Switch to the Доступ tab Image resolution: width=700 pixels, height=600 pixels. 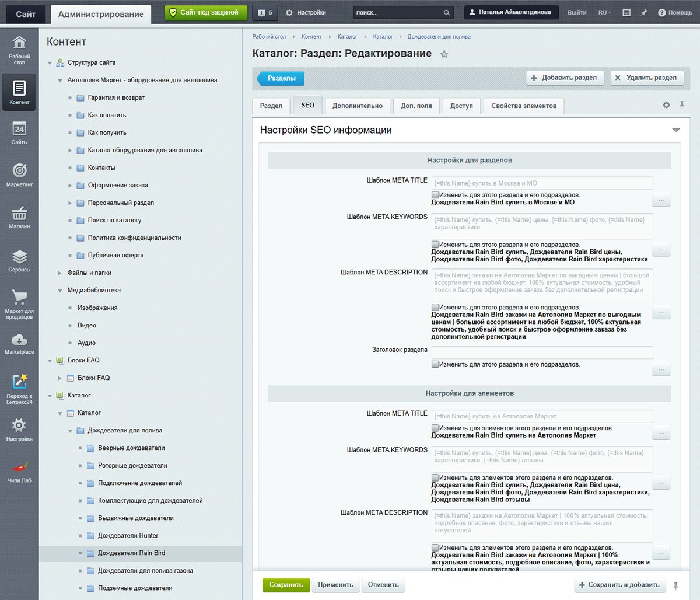pyautogui.click(x=461, y=106)
